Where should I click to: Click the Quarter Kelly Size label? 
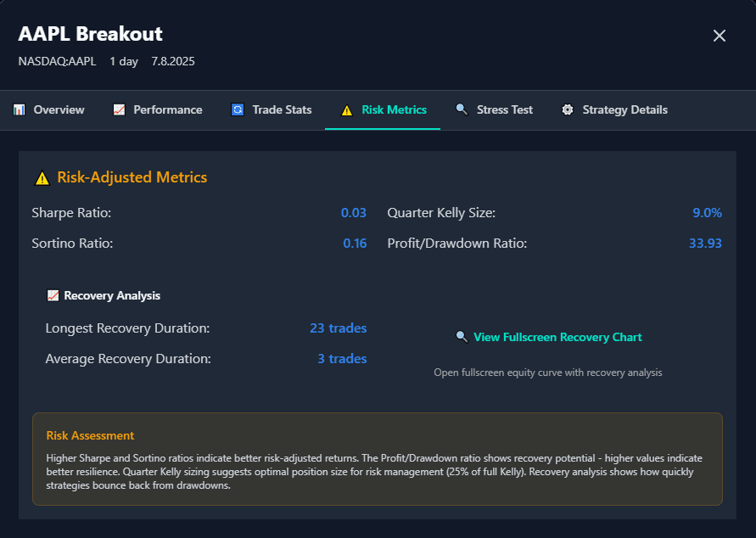(x=441, y=213)
